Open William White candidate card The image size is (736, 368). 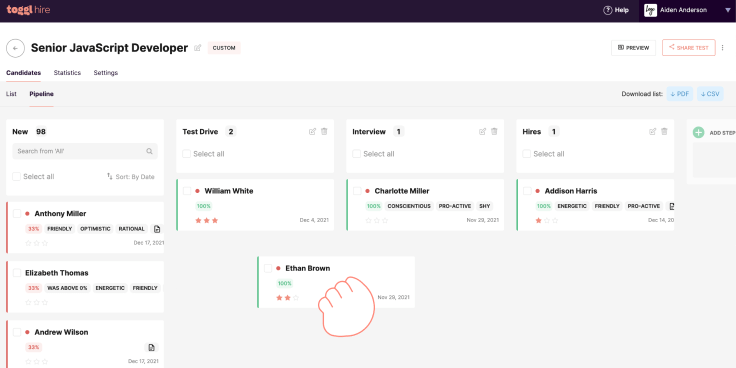point(255,205)
